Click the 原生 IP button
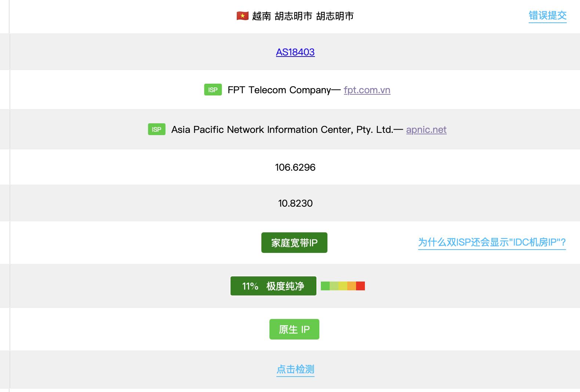 pos(294,329)
